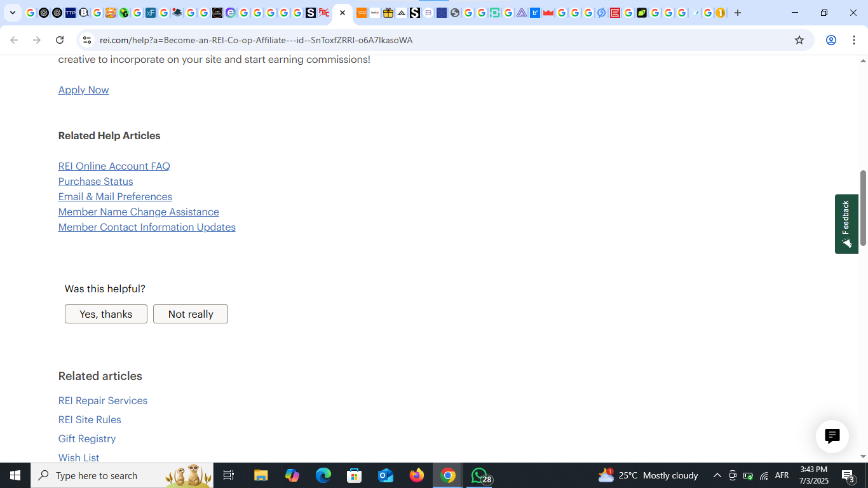Open the live chat bubble icon
The height and width of the screenshot is (488, 868).
pos(832,436)
